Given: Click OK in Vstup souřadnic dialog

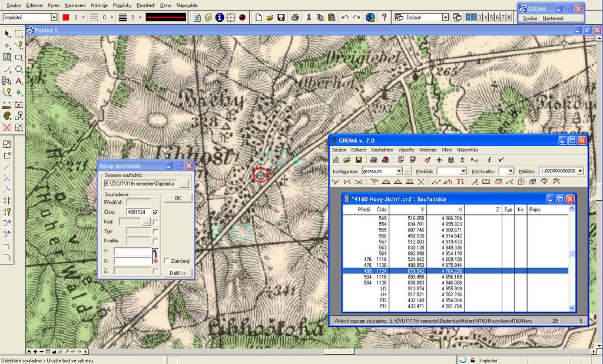Looking at the screenshot, I should coord(178,198).
